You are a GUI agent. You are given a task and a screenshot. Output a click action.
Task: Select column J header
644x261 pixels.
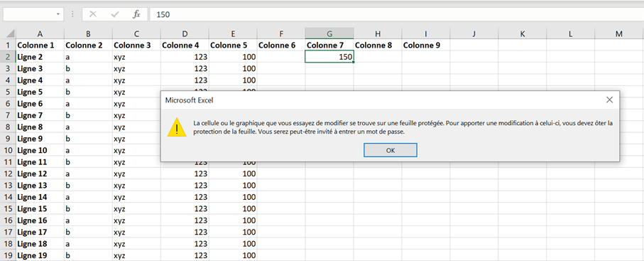tap(474, 33)
